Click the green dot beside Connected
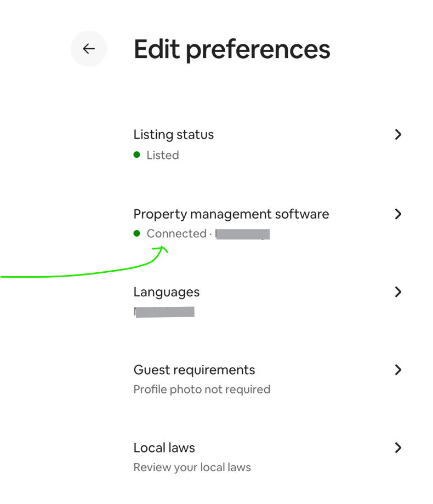Screen dimensions: 433x504 pos(137,233)
